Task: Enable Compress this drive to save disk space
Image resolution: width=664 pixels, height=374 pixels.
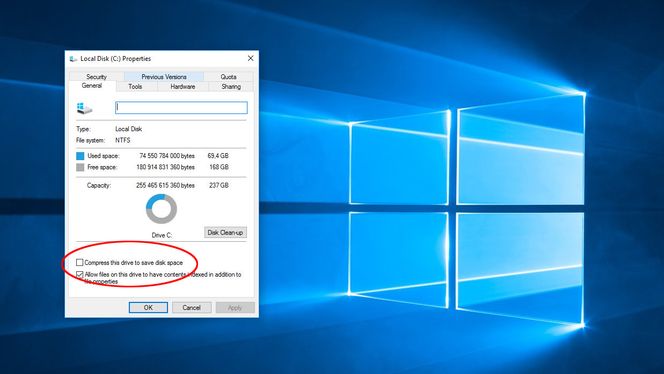Action: pos(80,263)
